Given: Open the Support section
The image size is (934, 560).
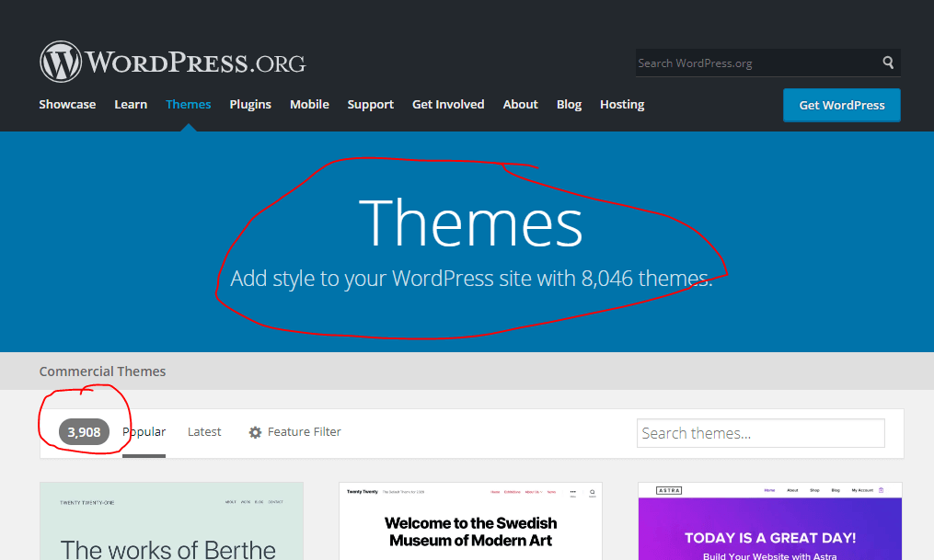Looking at the screenshot, I should click(x=370, y=104).
